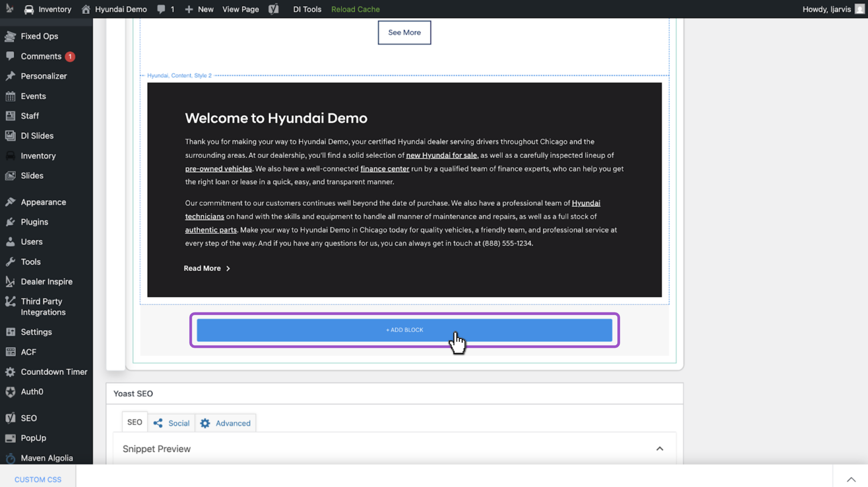
Task: Click the Comments speech bubble icon in sidebar
Action: [10, 56]
